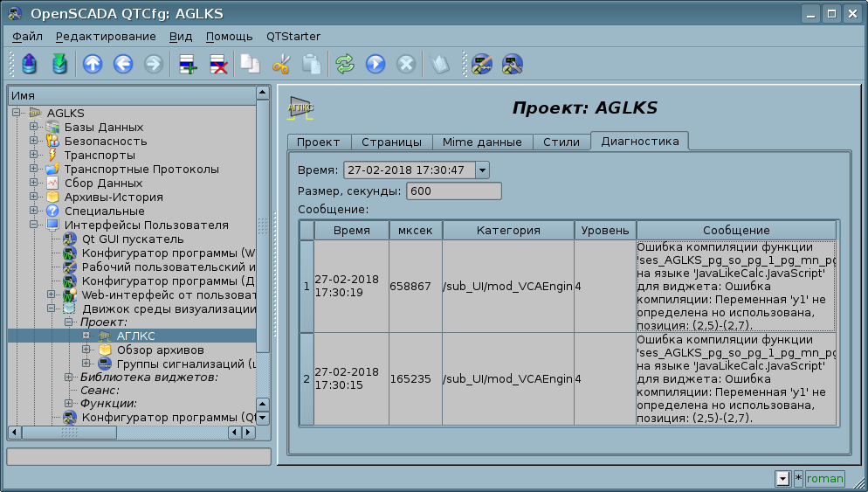This screenshot has height=492, width=868.
Task: Expand the Сбор Данных tree node
Action: click(34, 183)
